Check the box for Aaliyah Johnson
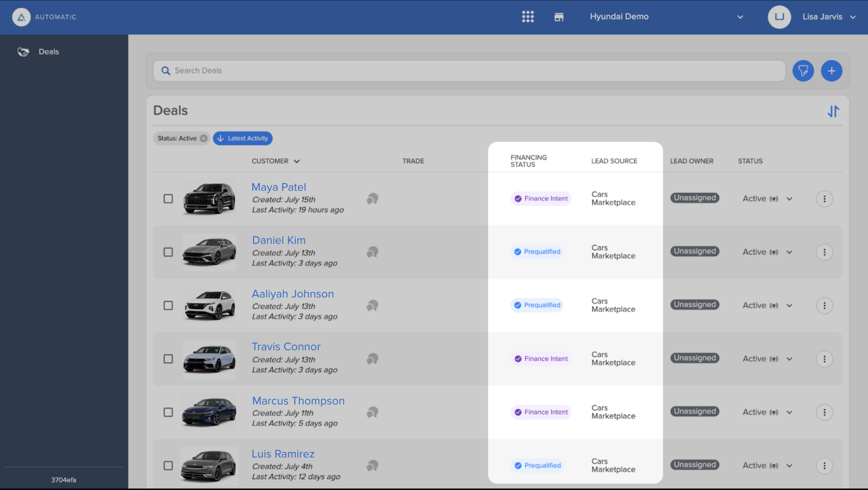 [x=168, y=305]
